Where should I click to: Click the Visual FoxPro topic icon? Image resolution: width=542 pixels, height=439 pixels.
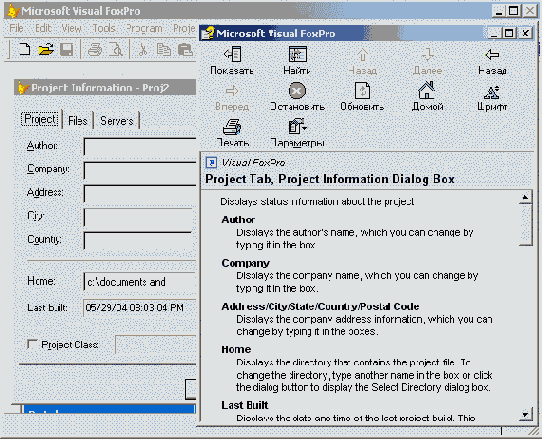pos(211,162)
